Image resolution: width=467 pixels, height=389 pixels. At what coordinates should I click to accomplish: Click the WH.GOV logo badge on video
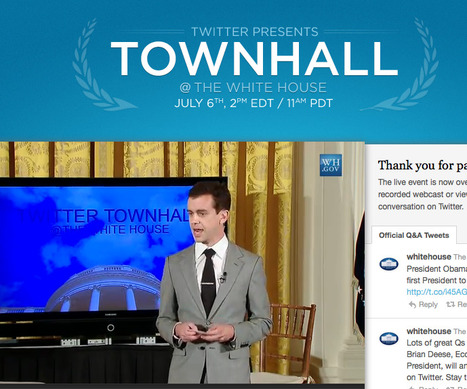point(331,165)
